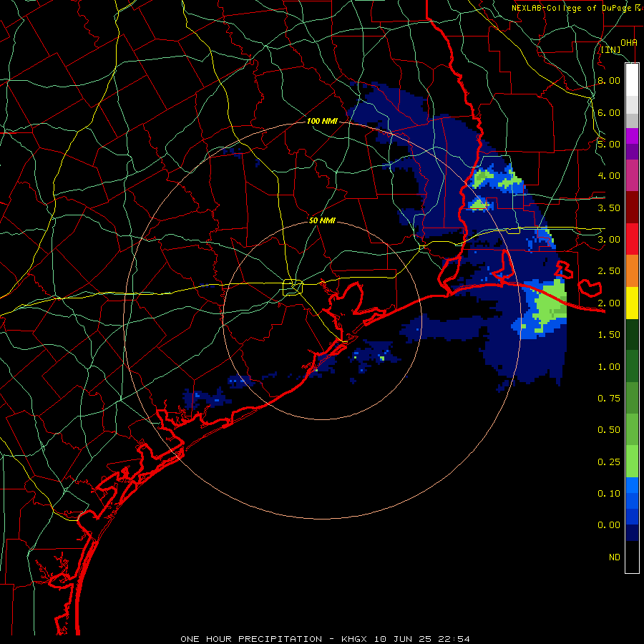Click the 0.00 legend value

click(x=609, y=525)
